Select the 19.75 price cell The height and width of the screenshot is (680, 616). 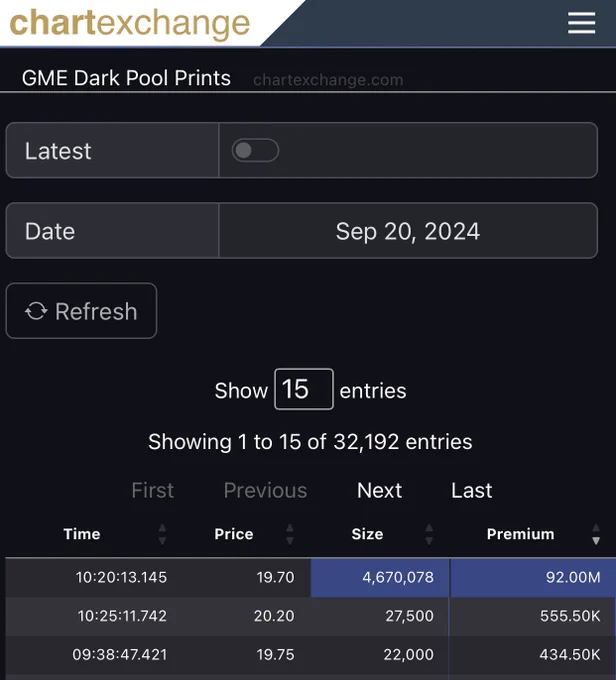pos(243,655)
